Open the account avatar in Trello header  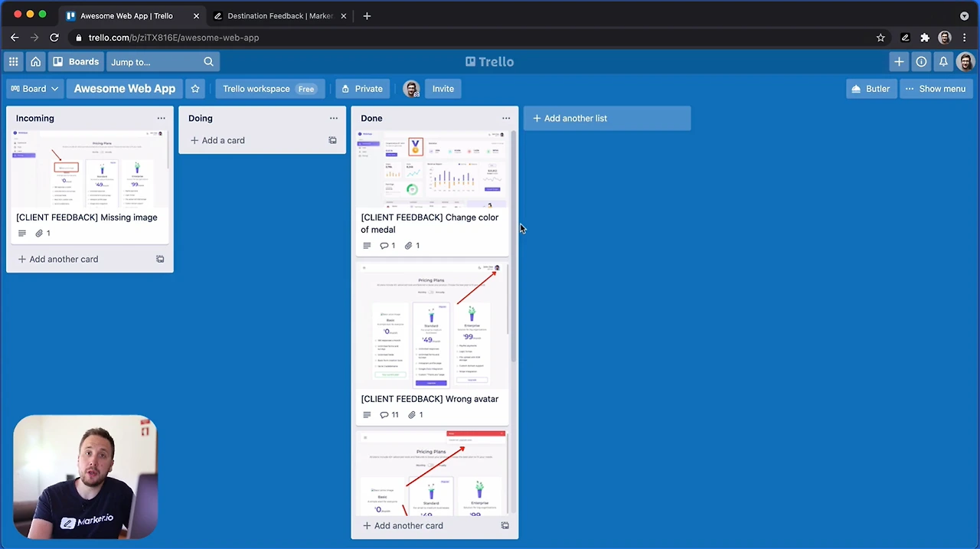click(x=965, y=62)
